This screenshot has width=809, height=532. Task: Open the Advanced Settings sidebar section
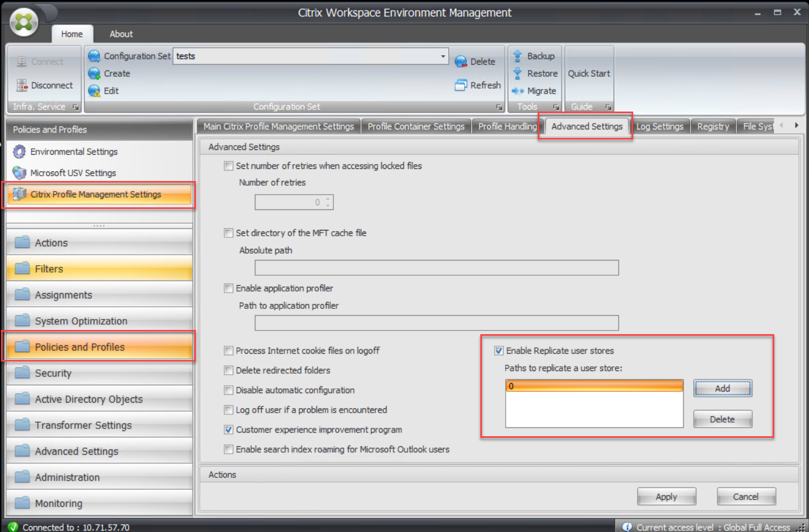point(99,451)
